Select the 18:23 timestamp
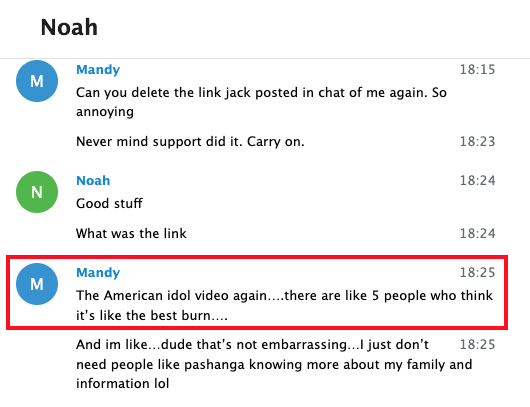Image resolution: width=530 pixels, height=407 pixels. click(477, 141)
